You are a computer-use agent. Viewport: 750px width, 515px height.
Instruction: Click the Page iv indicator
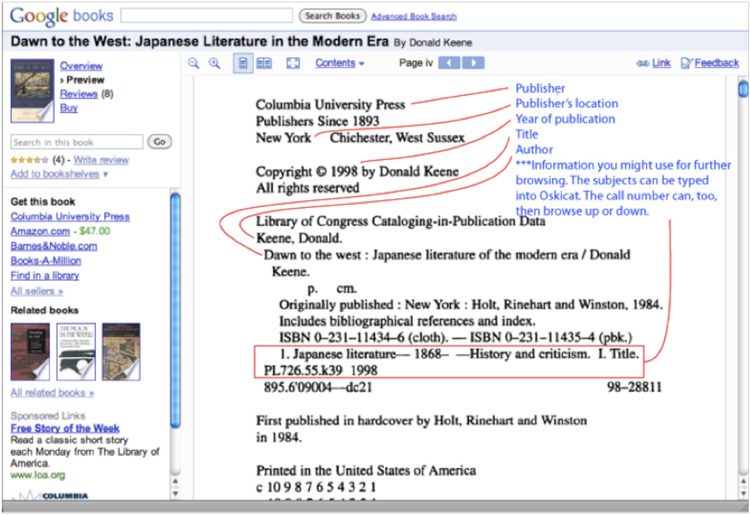[x=416, y=63]
